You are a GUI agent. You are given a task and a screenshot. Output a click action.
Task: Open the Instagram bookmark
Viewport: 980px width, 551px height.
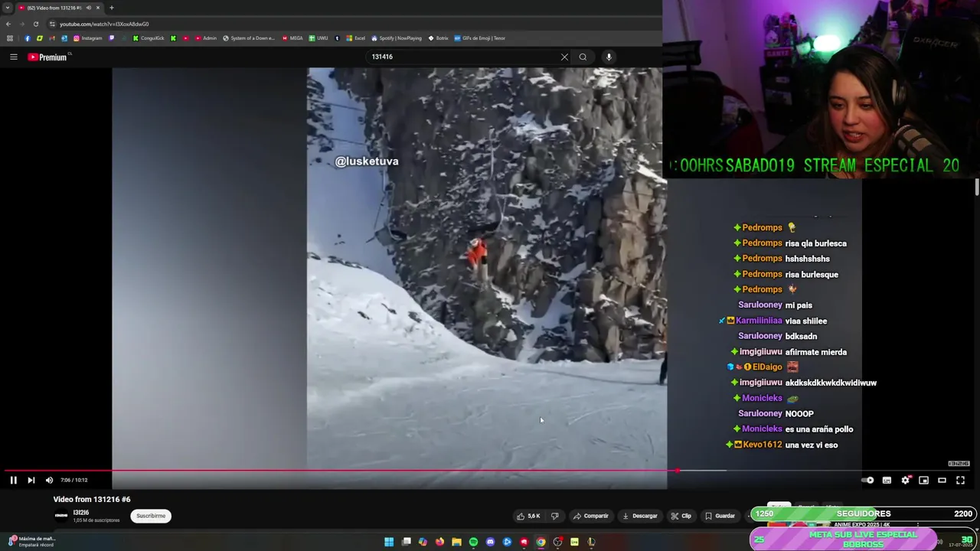coord(88,38)
